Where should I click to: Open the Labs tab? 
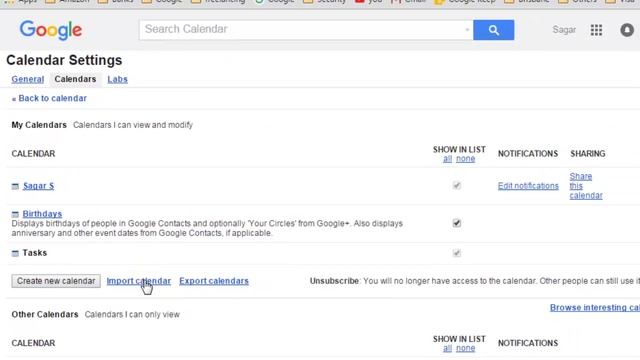(x=118, y=79)
